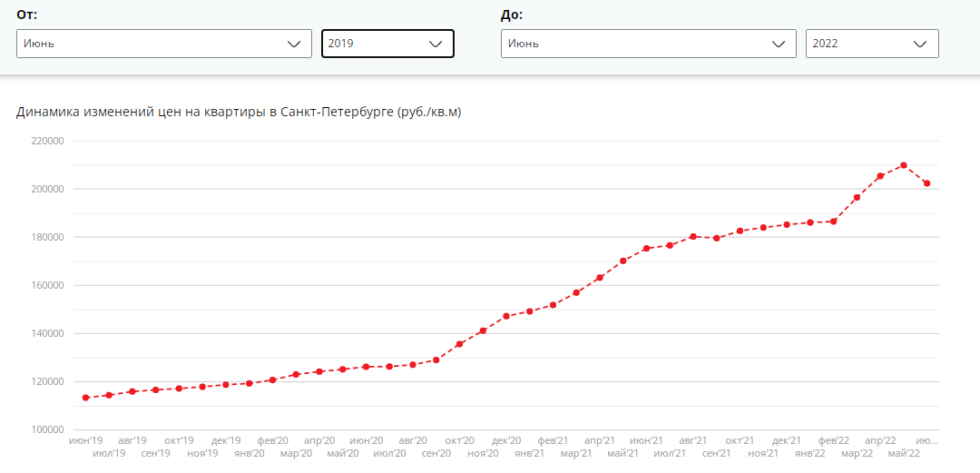Select the июн'19 data point on chart
Screen dimensions: 980x473
click(x=85, y=398)
